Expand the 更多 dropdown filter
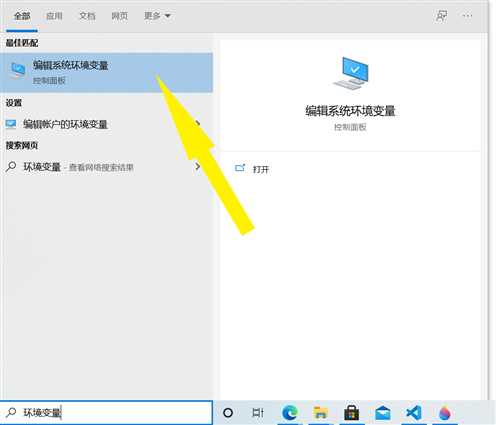The image size is (496, 425). (x=157, y=16)
